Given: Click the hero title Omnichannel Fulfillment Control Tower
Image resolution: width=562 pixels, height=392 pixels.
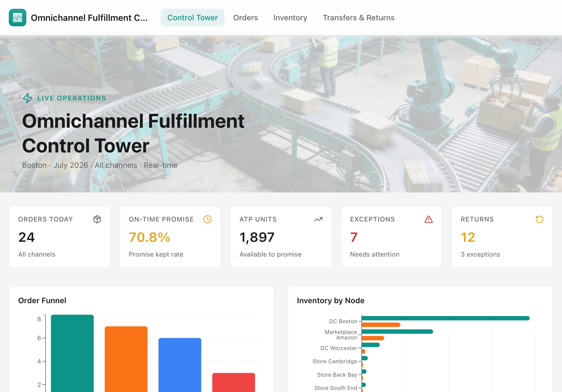Looking at the screenshot, I should [x=133, y=133].
